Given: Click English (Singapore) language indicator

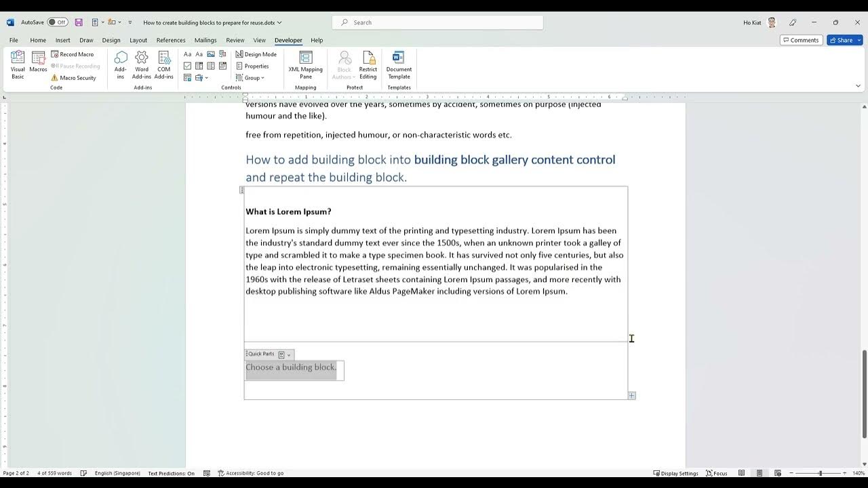Looking at the screenshot, I should [117, 473].
